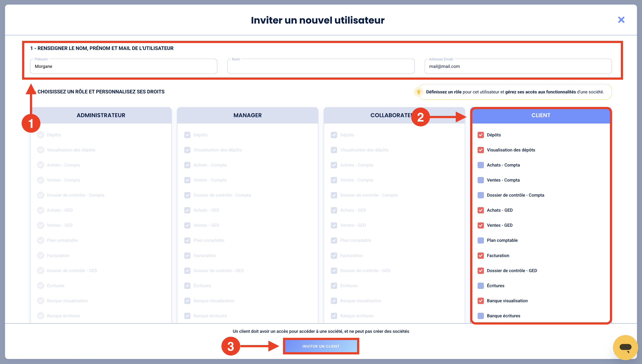This screenshot has width=642, height=364.
Task: Select the Client role header
Action: (x=541, y=115)
